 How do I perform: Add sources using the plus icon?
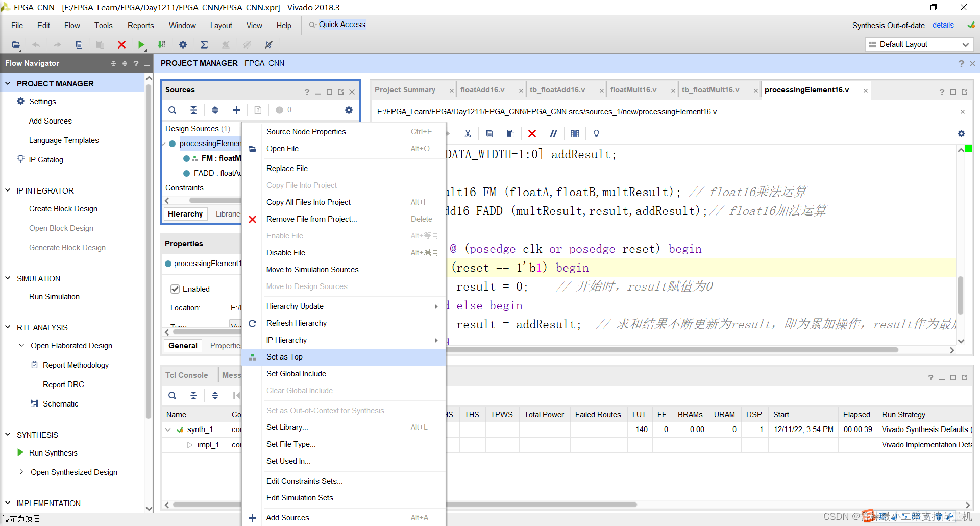[236, 110]
